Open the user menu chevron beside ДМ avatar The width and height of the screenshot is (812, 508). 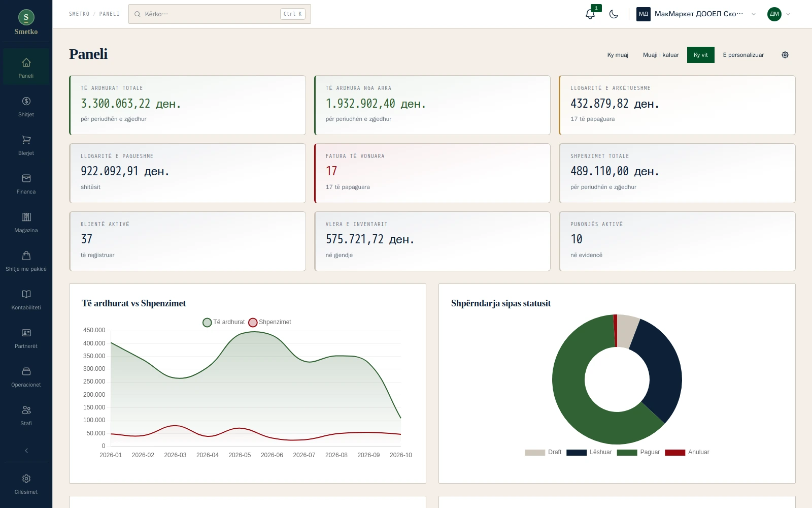point(788,14)
